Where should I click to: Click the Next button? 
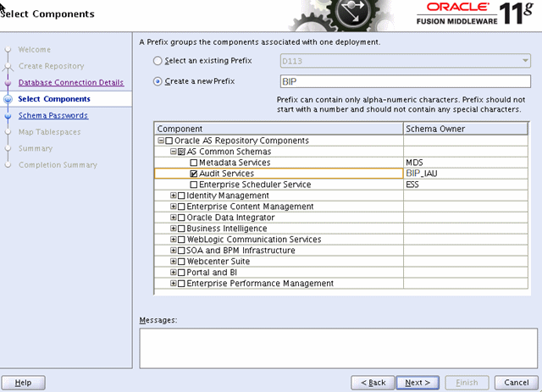click(x=418, y=383)
